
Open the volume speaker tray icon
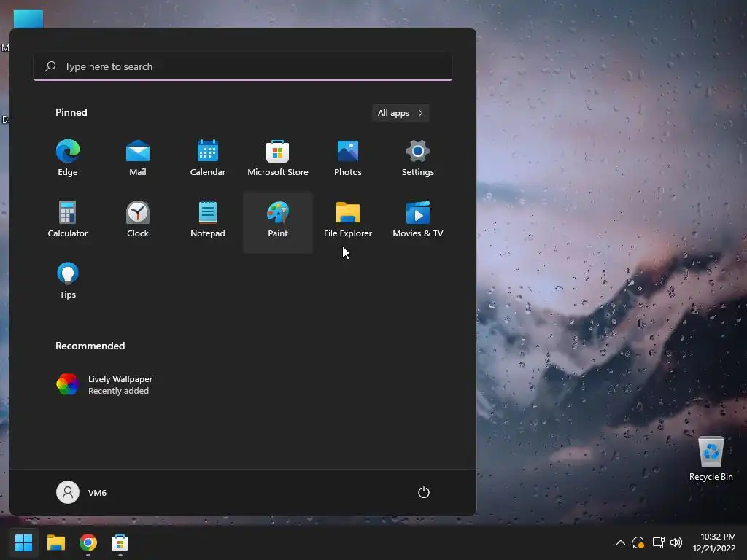coord(676,542)
